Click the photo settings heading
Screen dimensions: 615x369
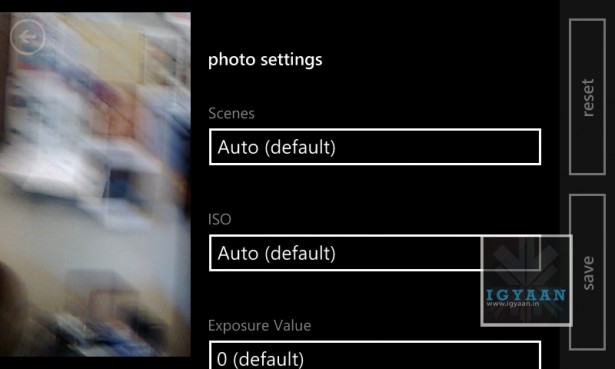[x=265, y=60]
